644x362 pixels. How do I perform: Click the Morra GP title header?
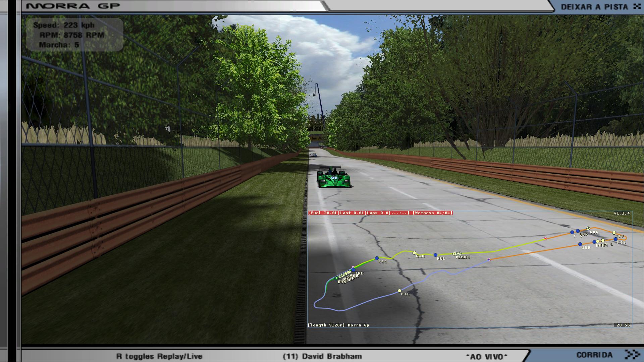73,6
